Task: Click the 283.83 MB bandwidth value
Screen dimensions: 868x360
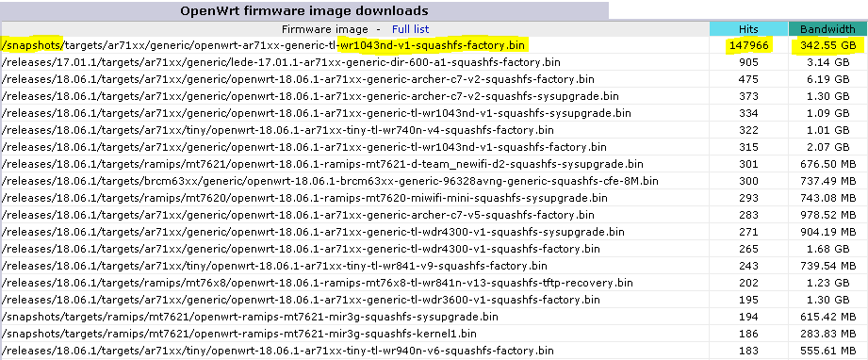Action: [828, 334]
